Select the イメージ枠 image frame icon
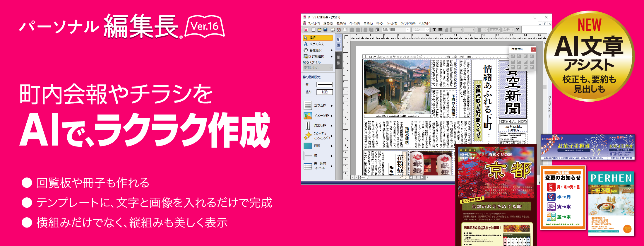644x246 pixels. pyautogui.click(x=308, y=116)
